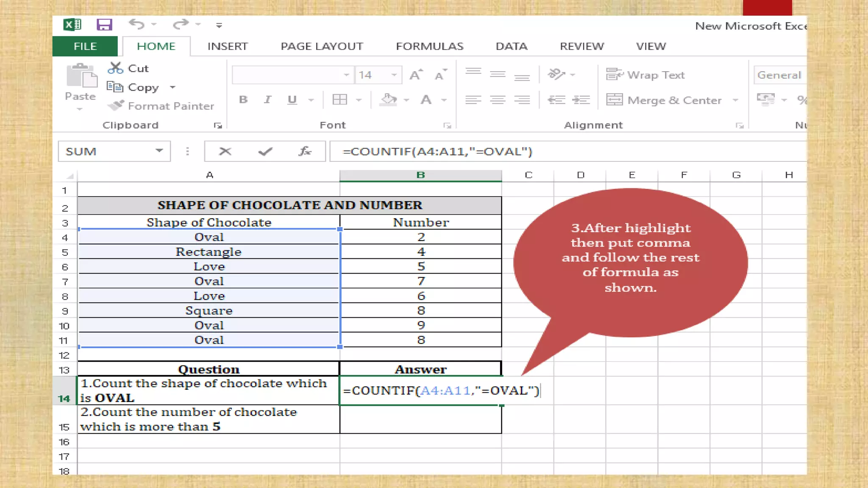Expand Merge & Center dropdown arrow
The image size is (868, 488).
click(735, 100)
